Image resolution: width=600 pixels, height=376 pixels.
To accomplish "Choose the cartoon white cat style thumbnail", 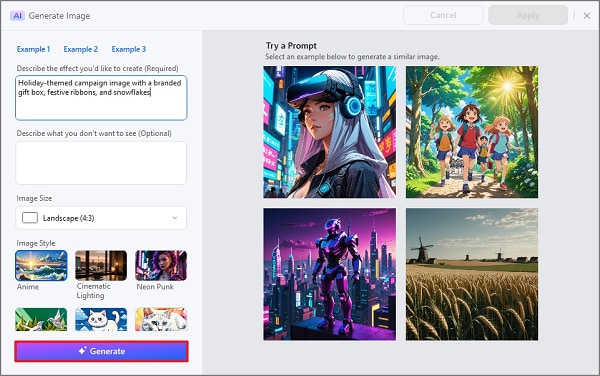I will tap(101, 319).
